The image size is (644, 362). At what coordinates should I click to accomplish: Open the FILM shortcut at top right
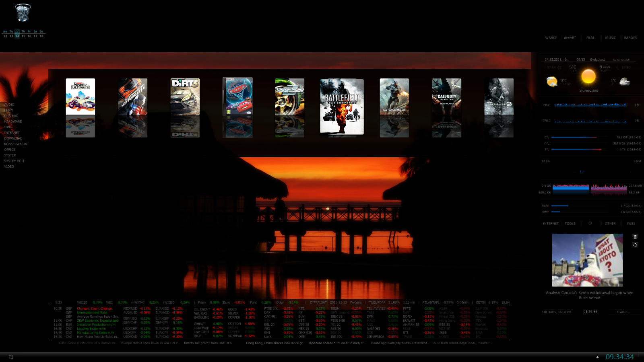590,38
